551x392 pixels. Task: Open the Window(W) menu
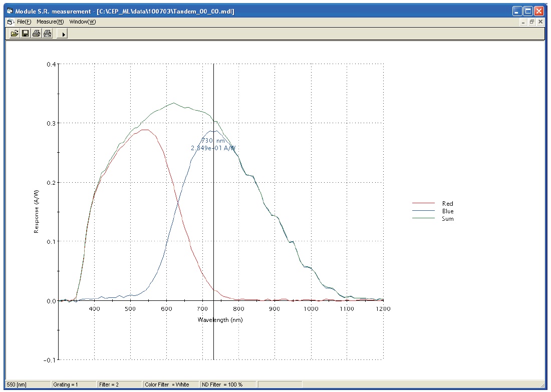[83, 22]
